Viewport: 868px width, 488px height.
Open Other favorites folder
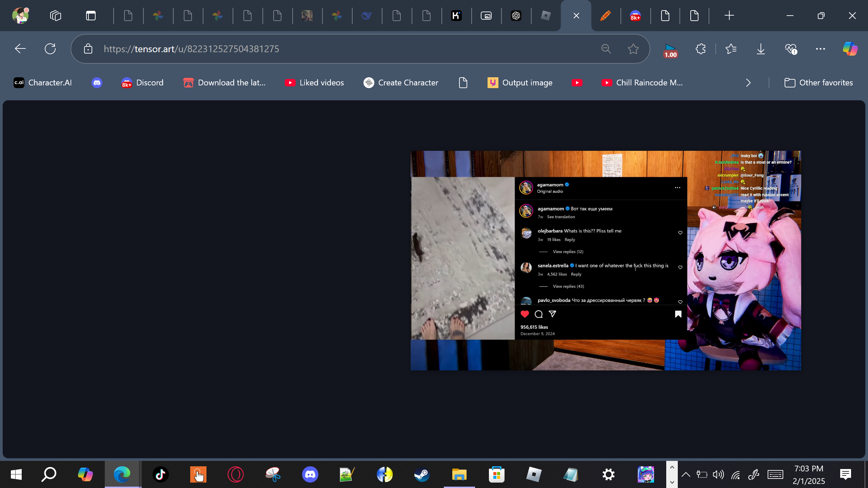818,83
